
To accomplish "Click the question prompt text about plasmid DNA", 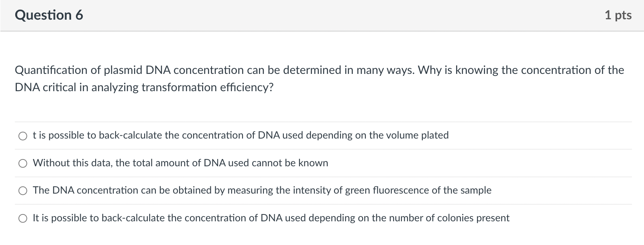I will pyautogui.click(x=281, y=70).
